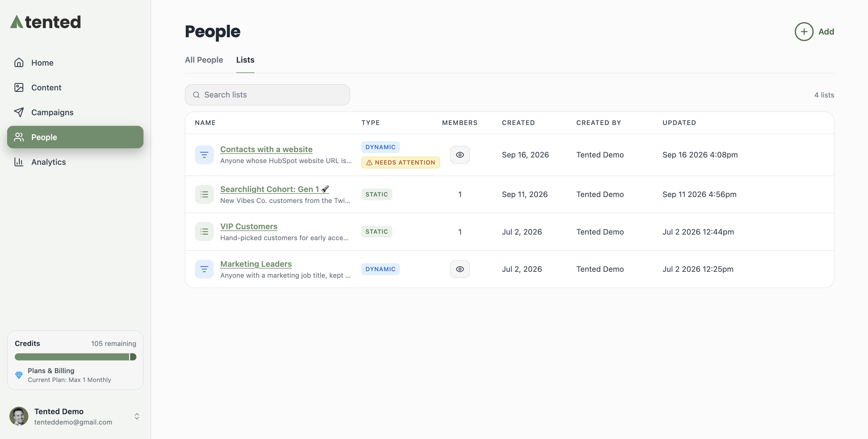Focus the Search lists field
This screenshot has width=868, height=439.
(x=267, y=95)
